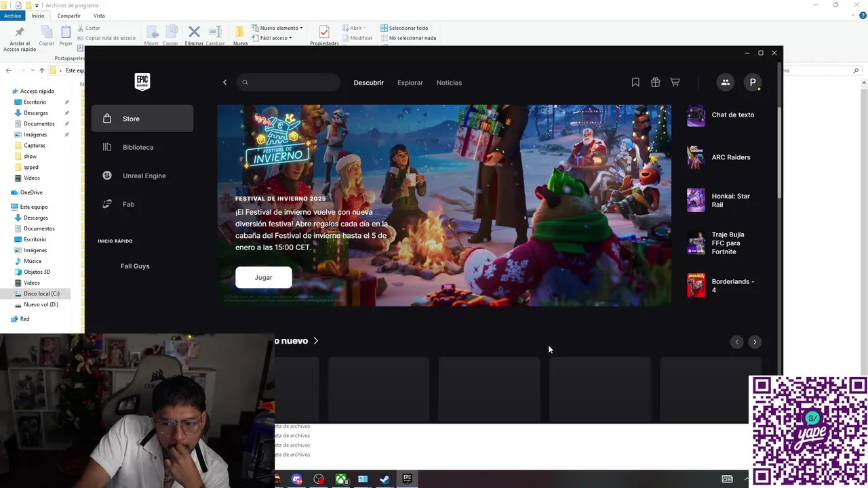Screen dimensions: 868x488
Task: Open the Epic Games logo home
Action: [142, 82]
